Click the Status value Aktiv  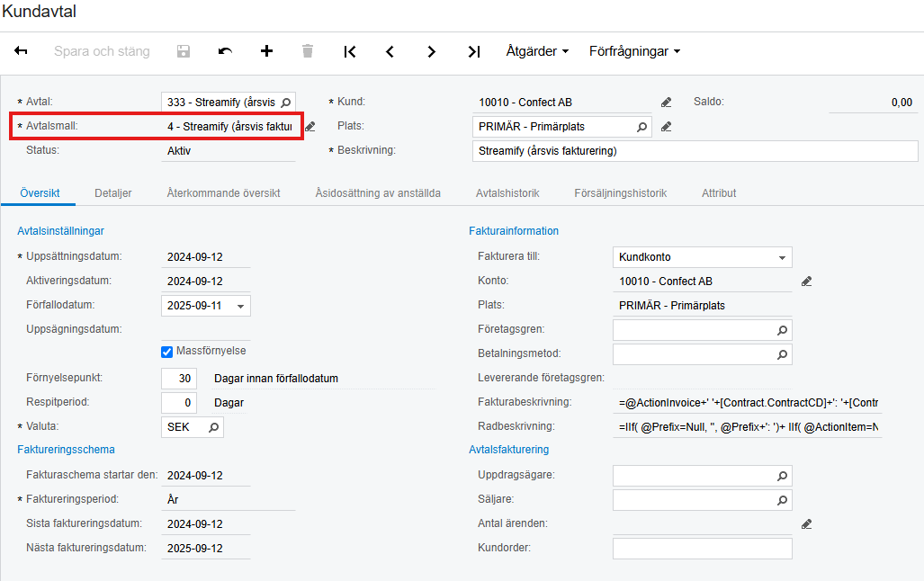click(x=179, y=151)
